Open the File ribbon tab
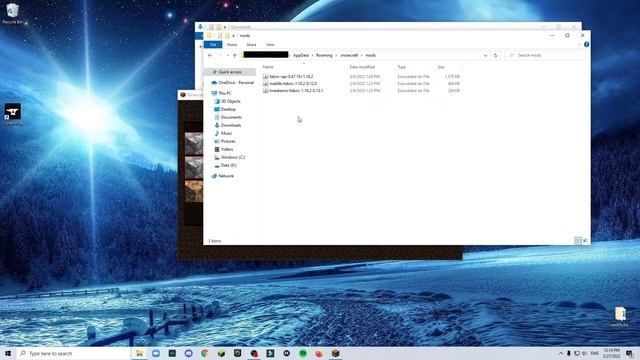Screen dimensions: 640x360 coord(213,44)
